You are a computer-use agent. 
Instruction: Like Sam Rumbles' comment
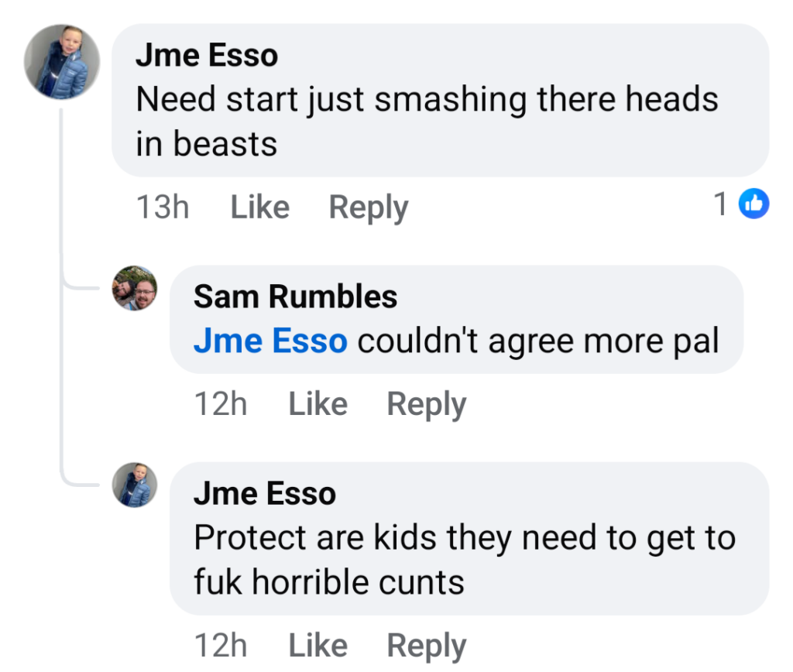click(x=318, y=404)
